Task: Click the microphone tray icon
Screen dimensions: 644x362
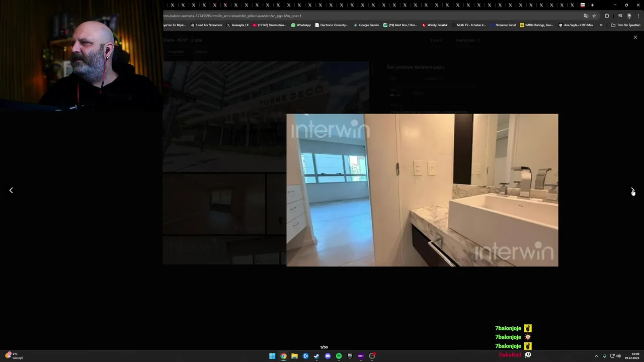Action: 604,356
